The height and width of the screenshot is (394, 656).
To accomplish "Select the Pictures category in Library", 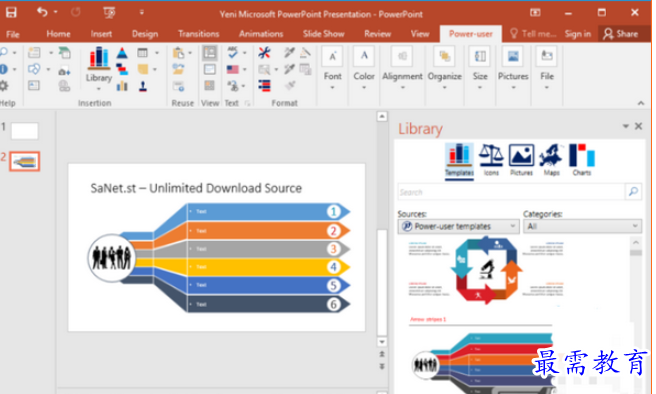I will [521, 160].
